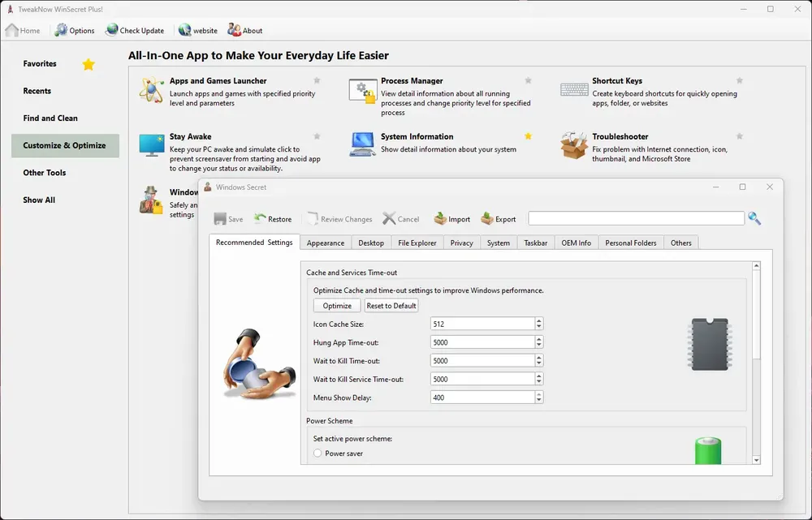Open the System Information monitor icon
This screenshot has width=812, height=520.
362,144
